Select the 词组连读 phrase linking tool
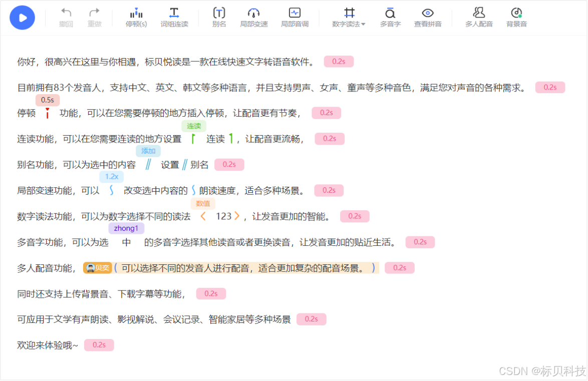The width and height of the screenshot is (588, 381). click(x=174, y=18)
